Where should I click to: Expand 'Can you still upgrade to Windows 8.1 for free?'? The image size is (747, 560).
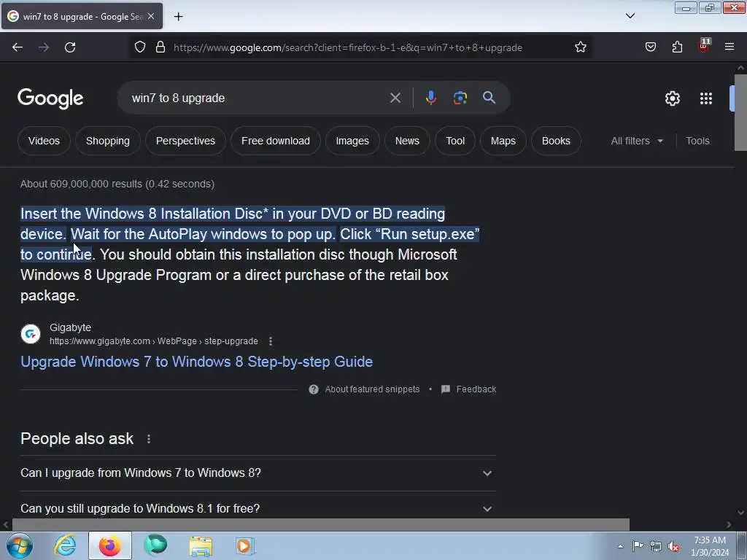click(258, 508)
